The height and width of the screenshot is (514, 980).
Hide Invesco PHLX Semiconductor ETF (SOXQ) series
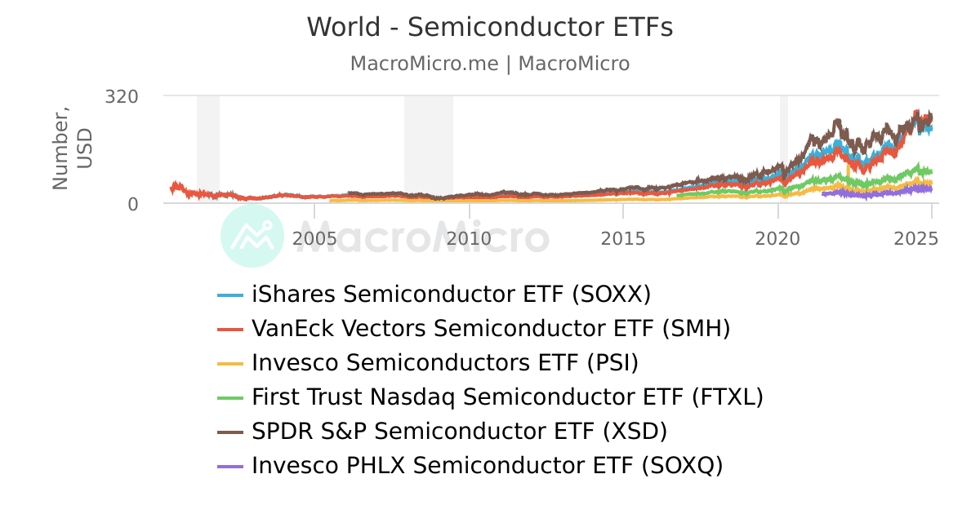(488, 466)
